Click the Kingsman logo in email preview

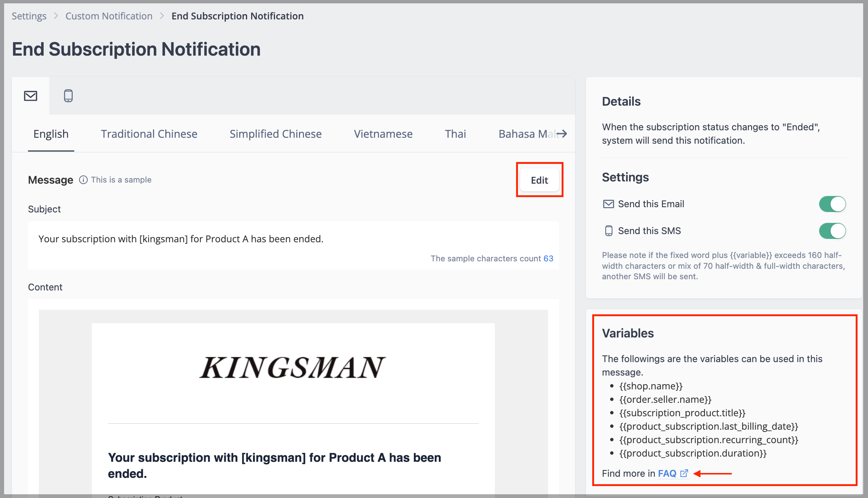point(292,367)
